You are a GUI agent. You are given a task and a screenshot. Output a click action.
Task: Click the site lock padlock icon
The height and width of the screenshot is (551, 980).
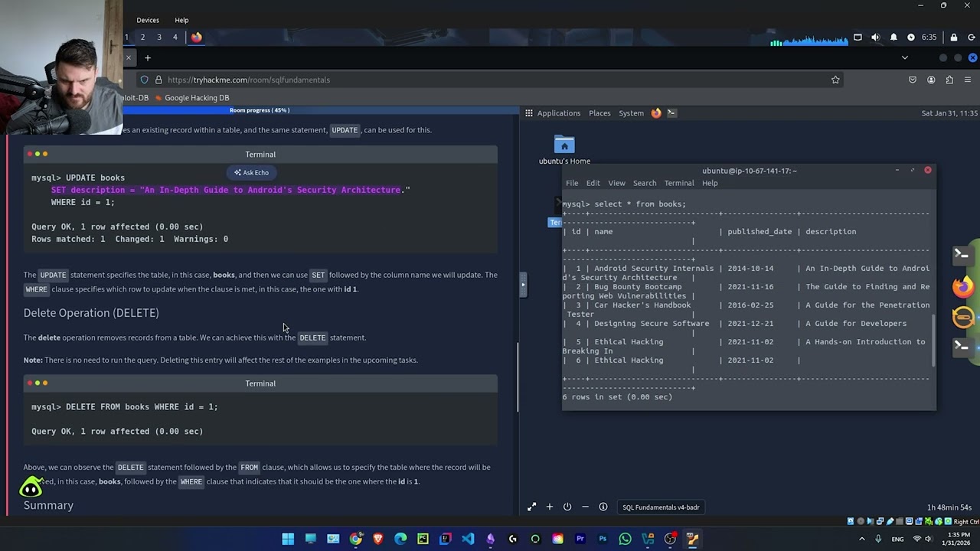pos(158,80)
